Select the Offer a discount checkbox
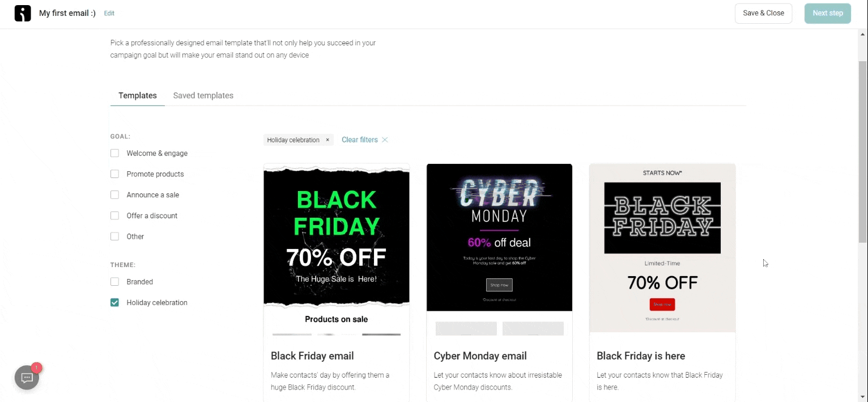This screenshot has height=402, width=868. (115, 215)
